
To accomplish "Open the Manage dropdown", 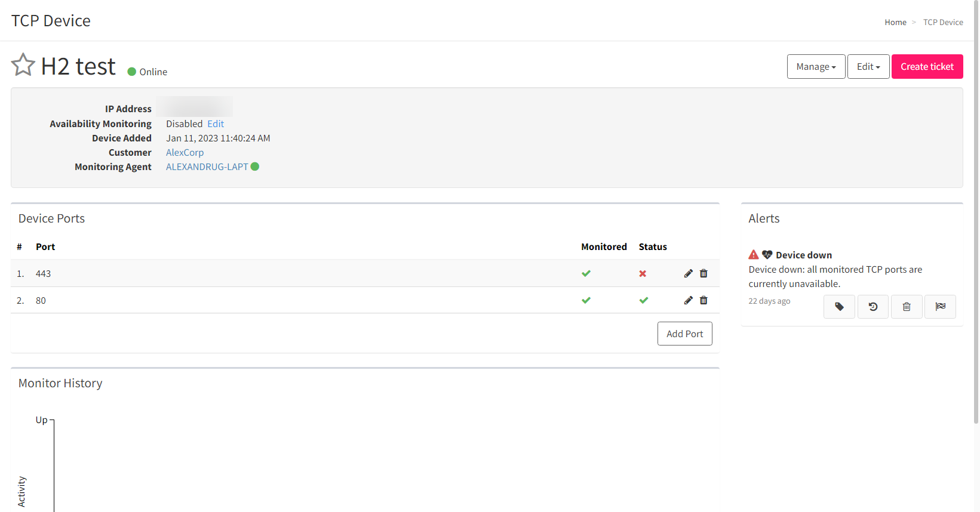I will (816, 67).
